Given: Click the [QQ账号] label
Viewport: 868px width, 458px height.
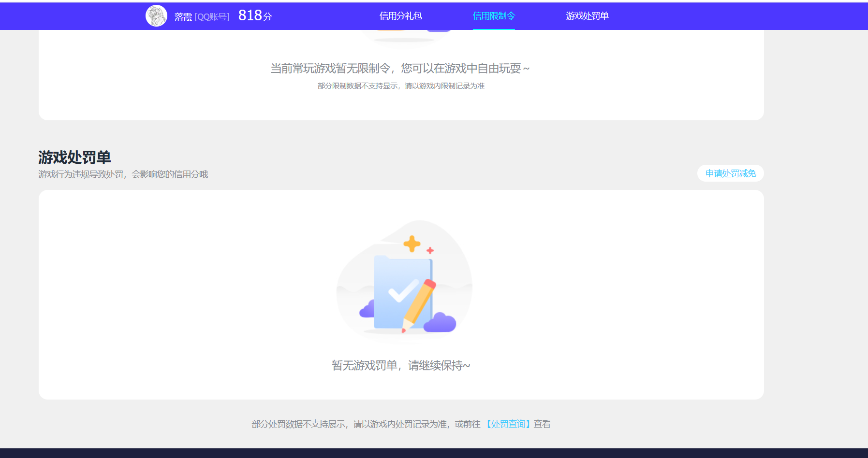Looking at the screenshot, I should pos(212,17).
